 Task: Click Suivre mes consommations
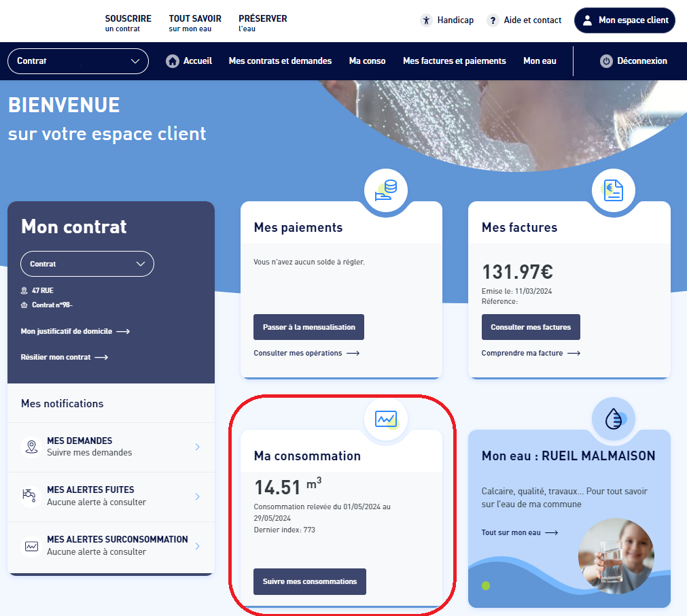(309, 581)
